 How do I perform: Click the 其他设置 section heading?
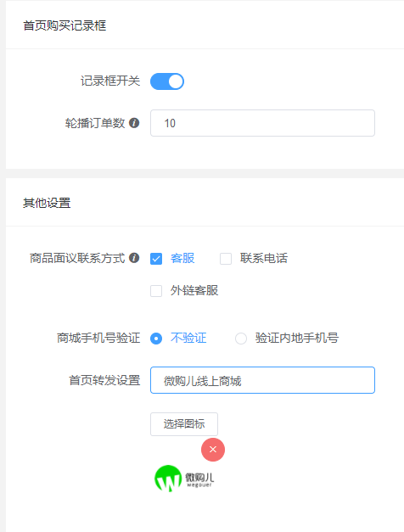tap(47, 204)
